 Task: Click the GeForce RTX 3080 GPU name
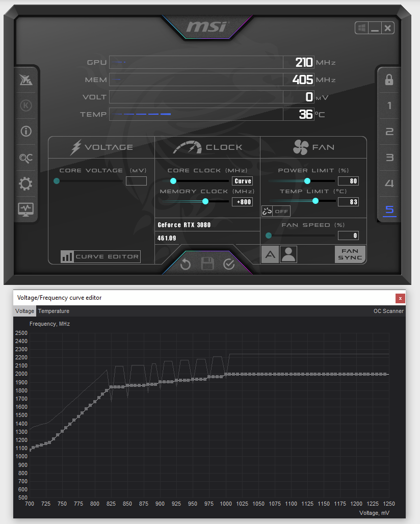pos(184,225)
